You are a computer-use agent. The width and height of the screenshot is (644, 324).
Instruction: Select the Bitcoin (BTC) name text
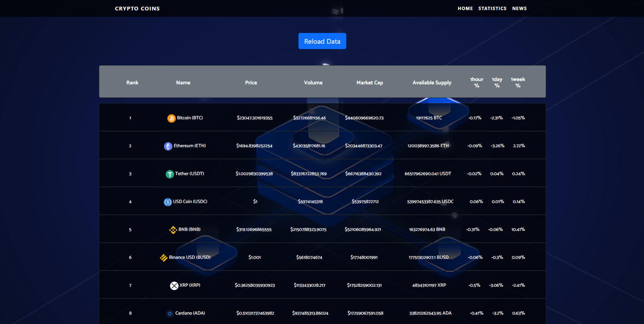click(190, 118)
